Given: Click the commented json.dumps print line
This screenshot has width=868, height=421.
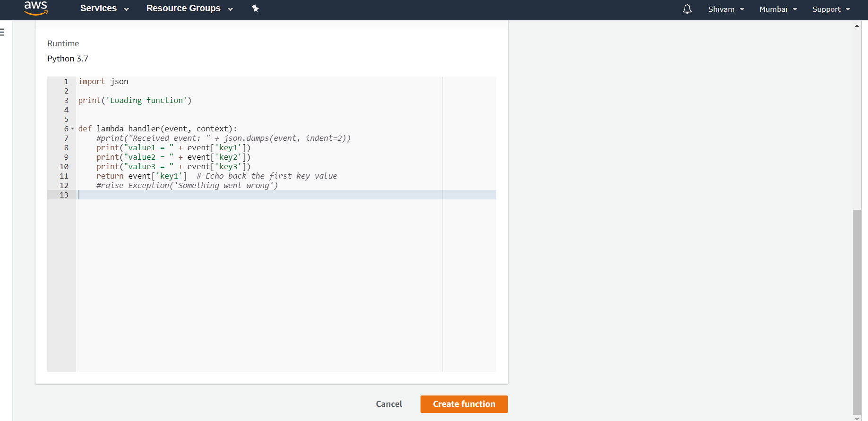Looking at the screenshot, I should point(223,138).
